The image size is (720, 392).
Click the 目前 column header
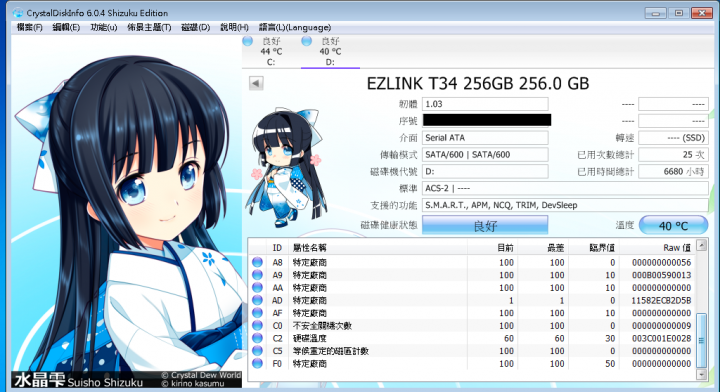(492, 248)
